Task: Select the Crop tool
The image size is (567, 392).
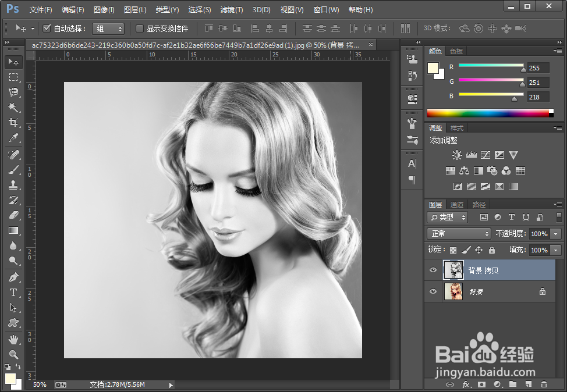Action: point(13,123)
